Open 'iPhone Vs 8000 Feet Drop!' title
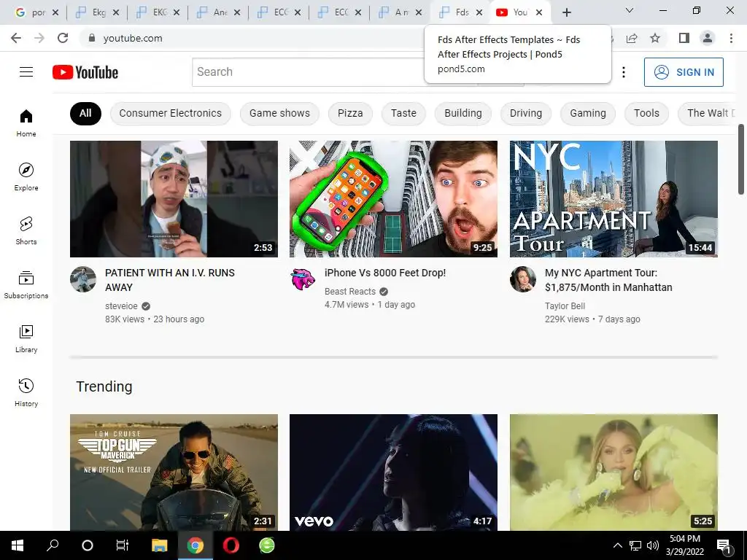The width and height of the screenshot is (747, 560). coord(385,273)
